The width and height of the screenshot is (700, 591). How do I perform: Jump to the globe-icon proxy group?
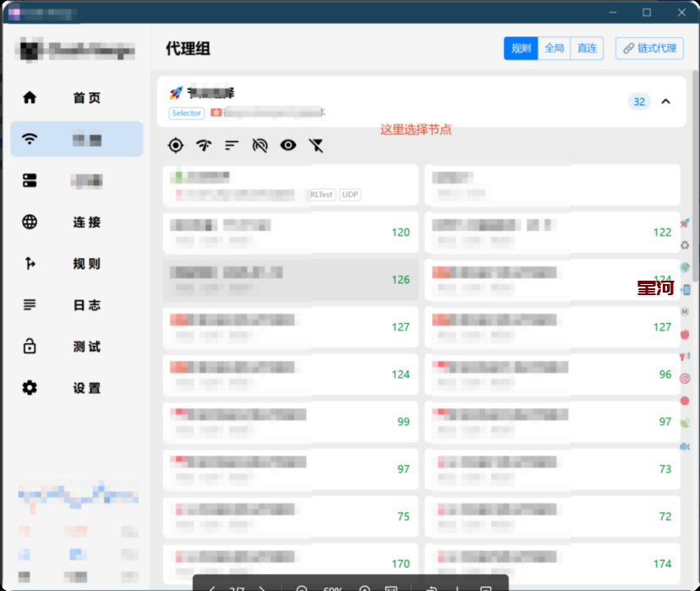pos(685,267)
